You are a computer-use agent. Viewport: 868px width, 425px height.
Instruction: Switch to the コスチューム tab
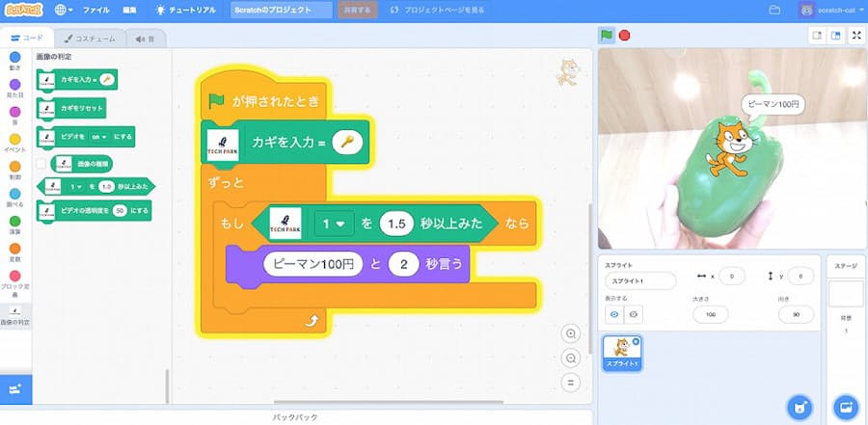click(90, 39)
